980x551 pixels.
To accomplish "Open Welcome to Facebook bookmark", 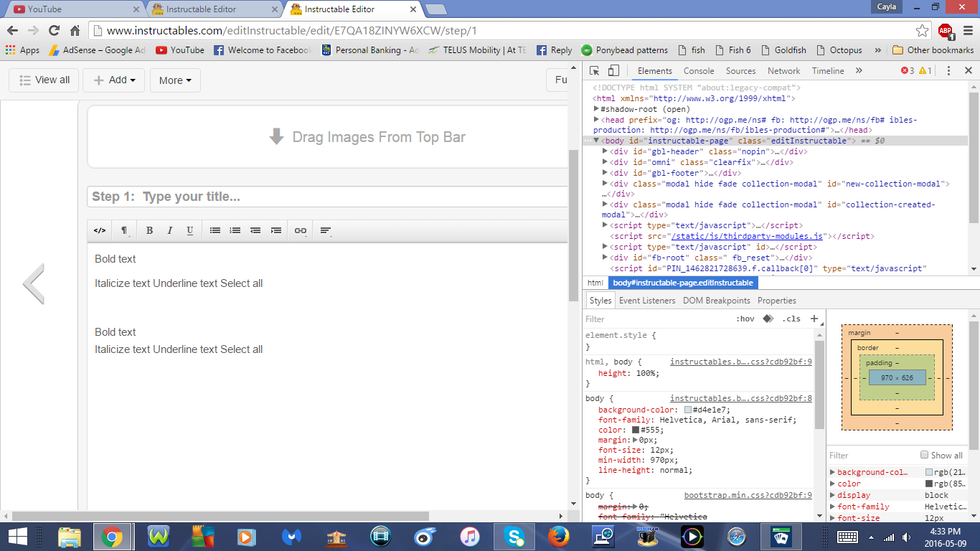I will point(262,50).
